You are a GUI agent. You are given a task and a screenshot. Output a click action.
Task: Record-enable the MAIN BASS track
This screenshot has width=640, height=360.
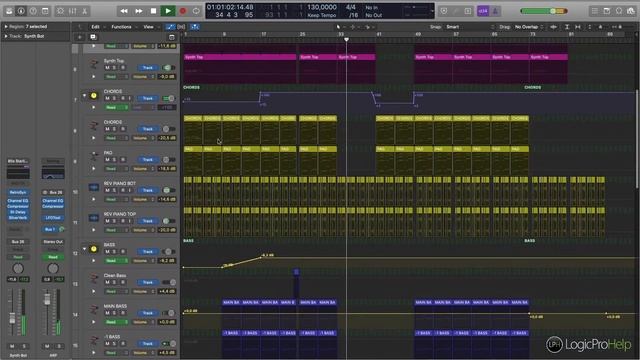coord(122,313)
